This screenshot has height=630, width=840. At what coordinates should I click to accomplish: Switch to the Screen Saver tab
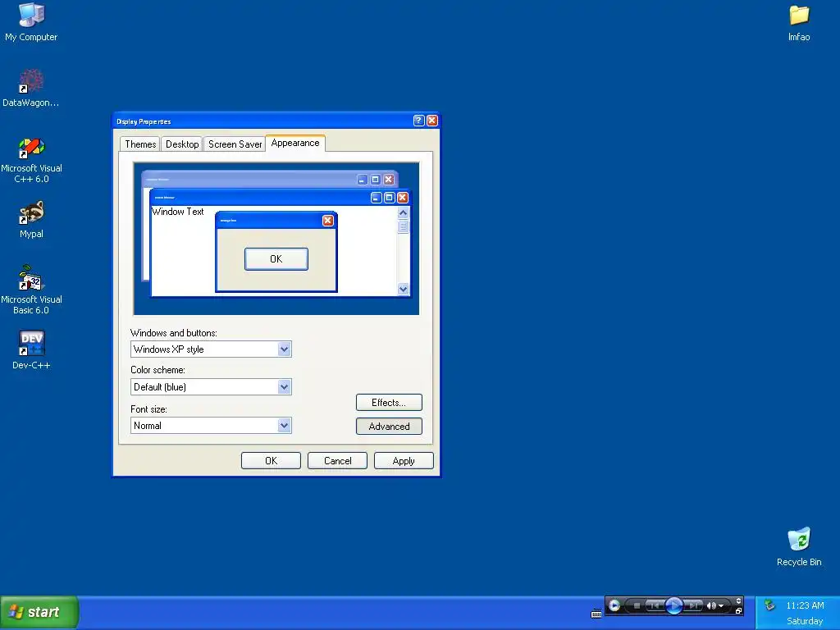point(235,144)
